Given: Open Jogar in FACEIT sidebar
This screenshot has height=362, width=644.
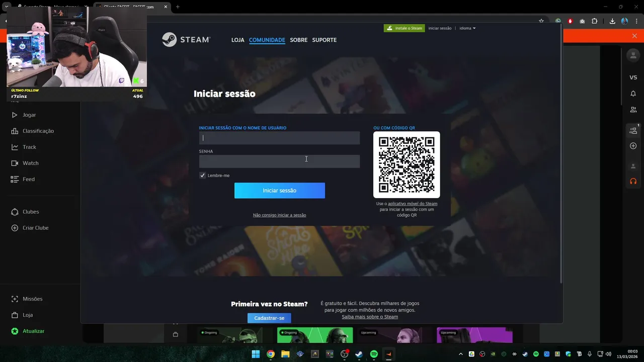Looking at the screenshot, I should click(x=24, y=115).
